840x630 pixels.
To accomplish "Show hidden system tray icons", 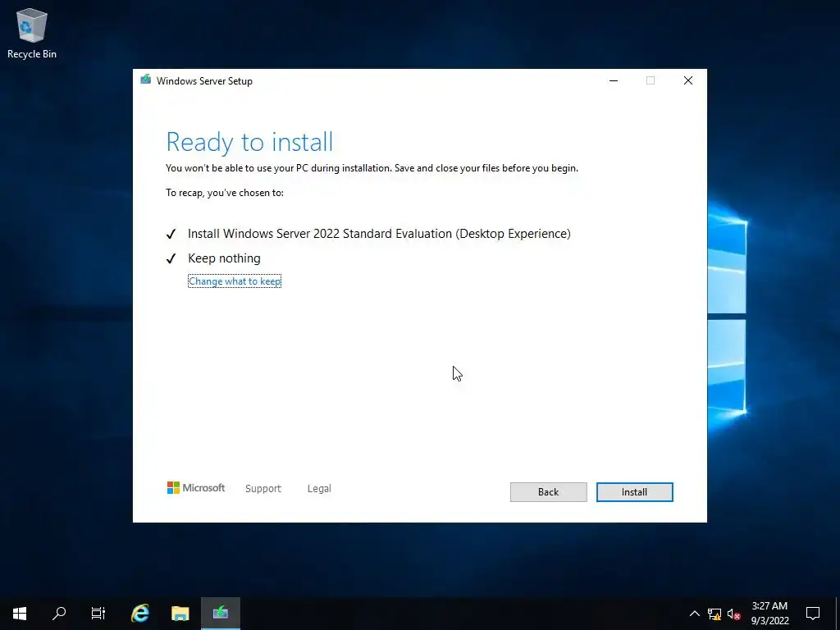I will [694, 614].
